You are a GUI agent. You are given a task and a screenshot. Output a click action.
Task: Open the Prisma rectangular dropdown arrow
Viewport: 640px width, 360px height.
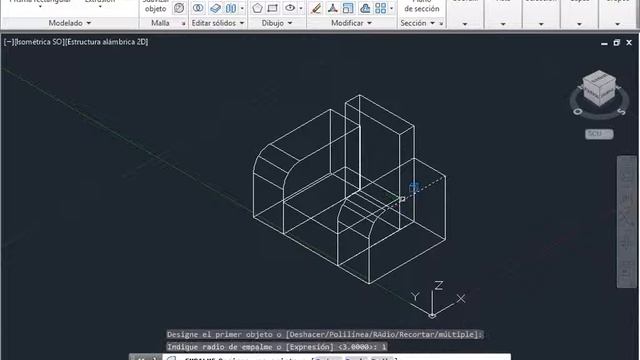tap(40, 7)
